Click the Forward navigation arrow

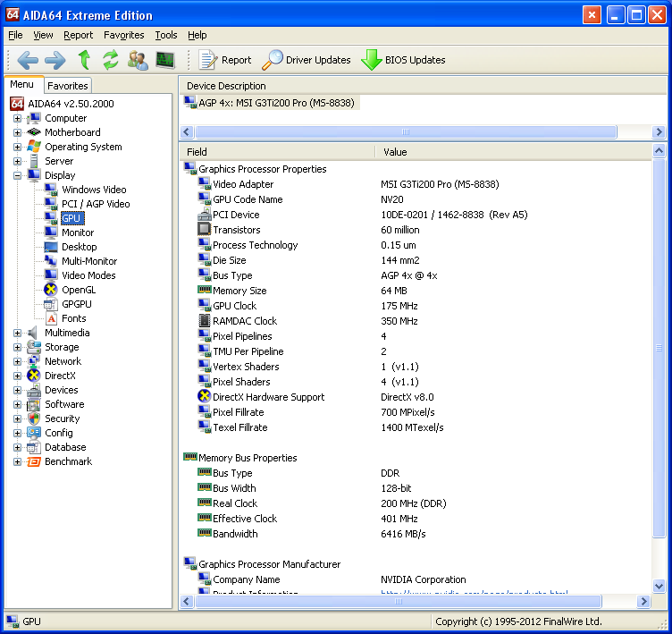pyautogui.click(x=55, y=60)
